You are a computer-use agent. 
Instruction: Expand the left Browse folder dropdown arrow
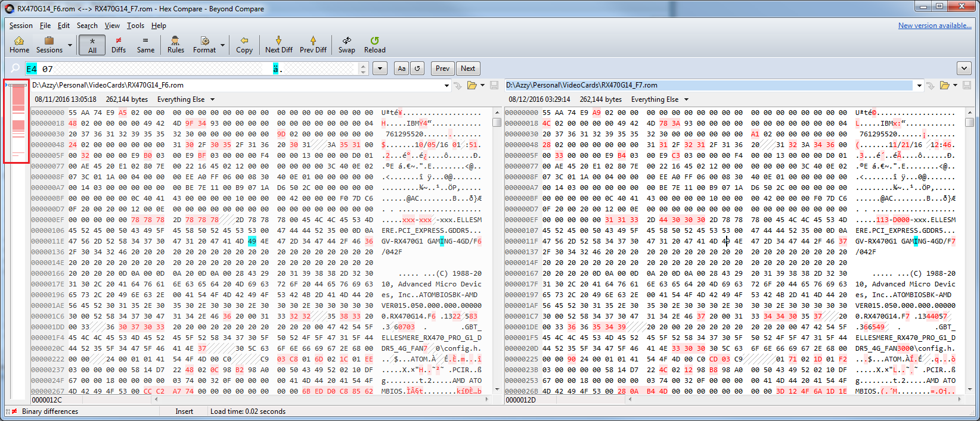tap(482, 85)
